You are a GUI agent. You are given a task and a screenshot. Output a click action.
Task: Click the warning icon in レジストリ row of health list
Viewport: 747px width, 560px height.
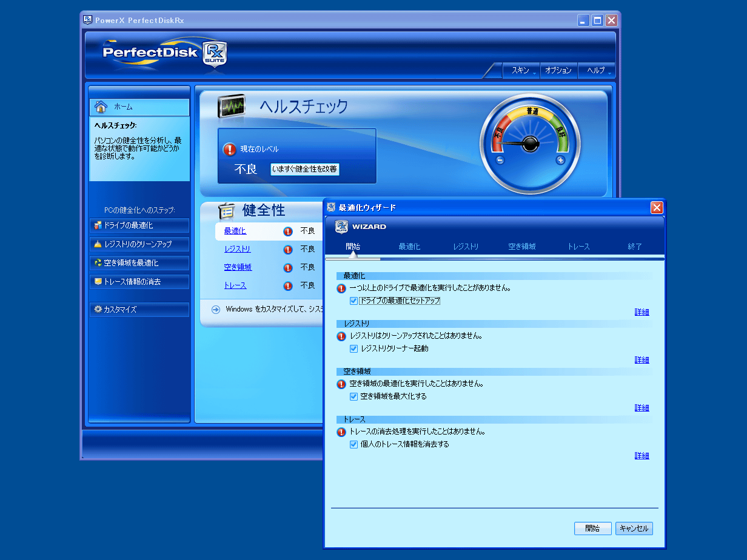288,250
